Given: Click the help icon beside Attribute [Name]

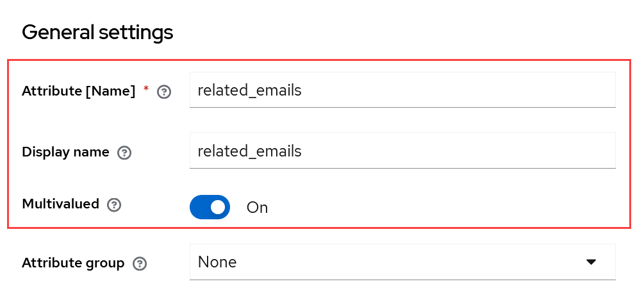Looking at the screenshot, I should point(164,92).
